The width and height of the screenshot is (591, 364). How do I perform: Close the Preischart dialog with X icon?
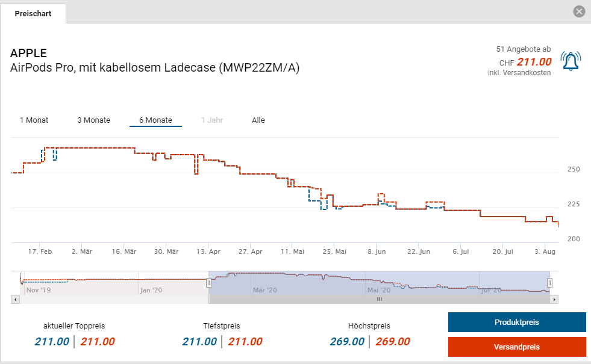(x=579, y=11)
